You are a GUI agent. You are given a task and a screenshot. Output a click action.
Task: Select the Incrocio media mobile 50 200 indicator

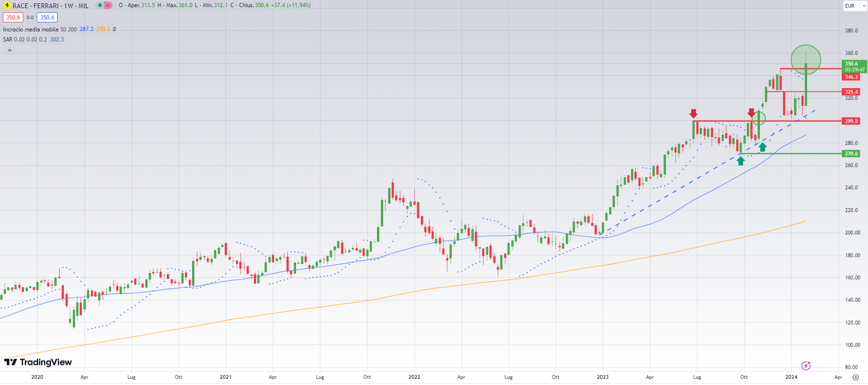(x=40, y=29)
